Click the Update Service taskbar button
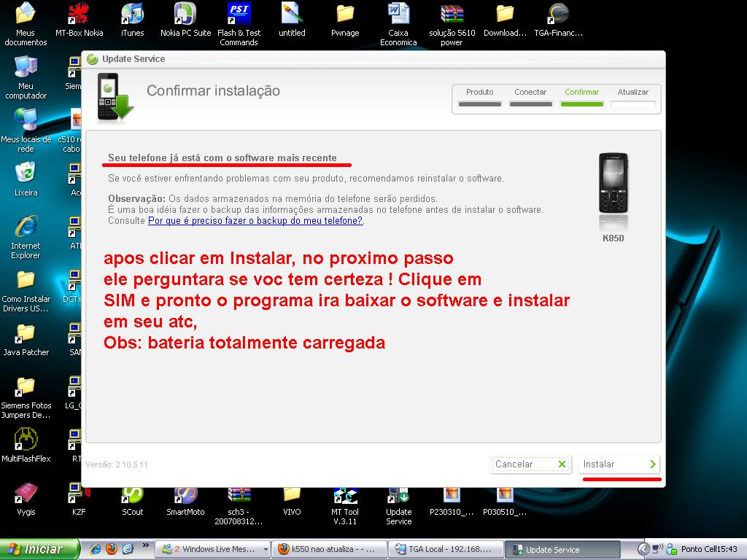This screenshot has height=560, width=747. click(x=562, y=549)
